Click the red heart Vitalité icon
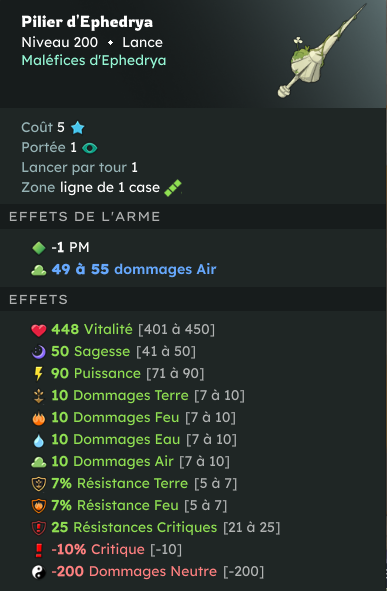 38,330
